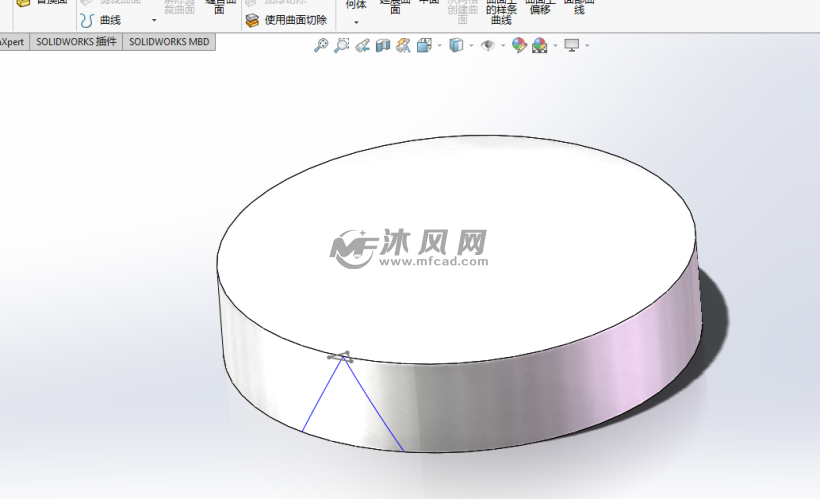Click the Display Style icon

coord(456,46)
